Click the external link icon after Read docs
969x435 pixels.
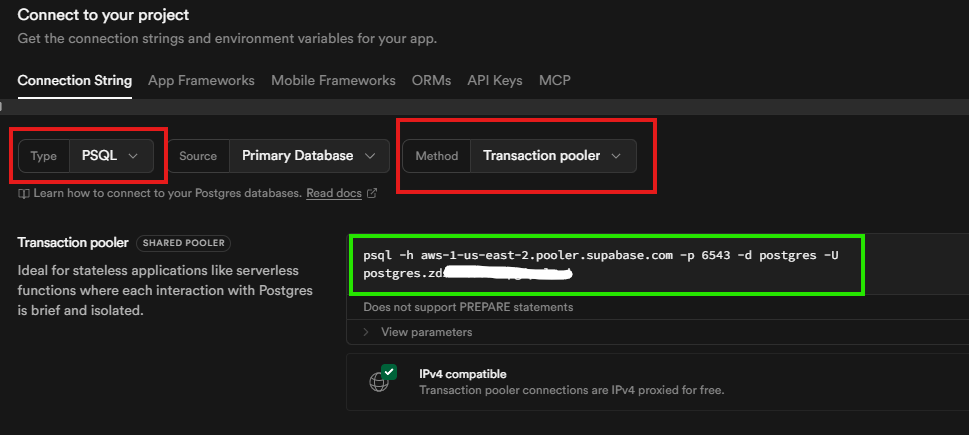[x=372, y=193]
